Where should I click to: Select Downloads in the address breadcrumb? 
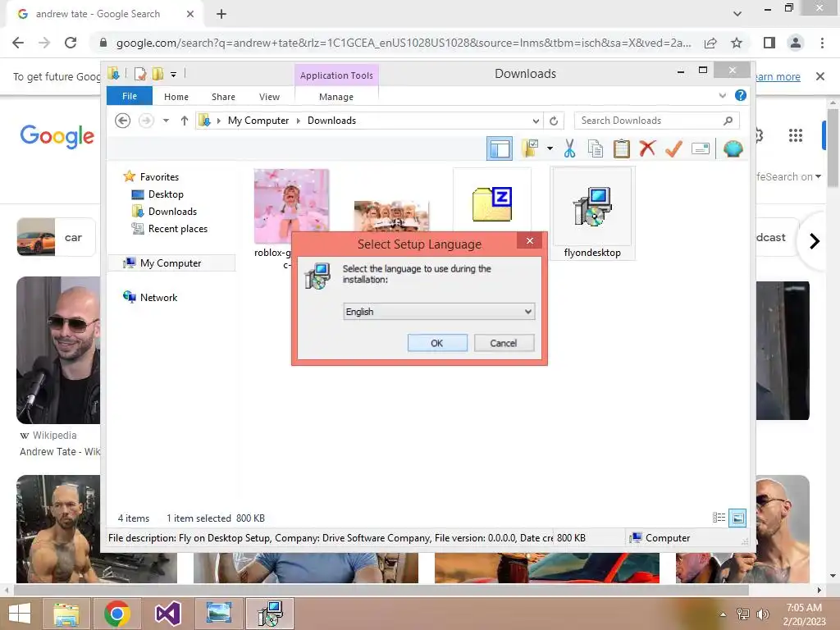331,121
